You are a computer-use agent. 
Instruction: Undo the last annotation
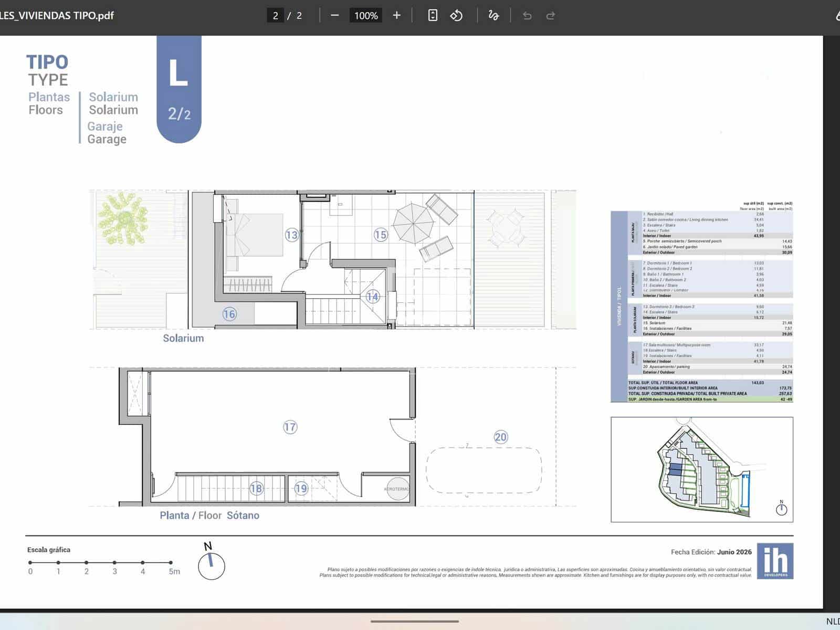coord(527,16)
